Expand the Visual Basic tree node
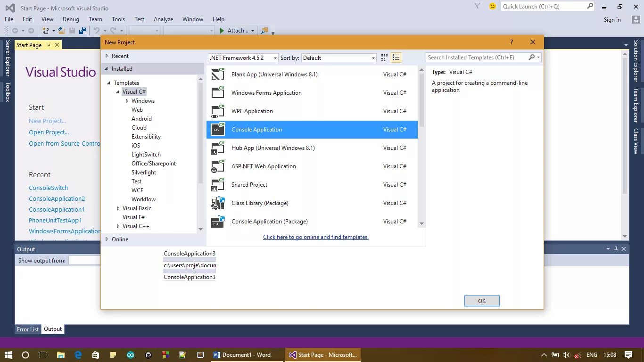 click(118, 208)
